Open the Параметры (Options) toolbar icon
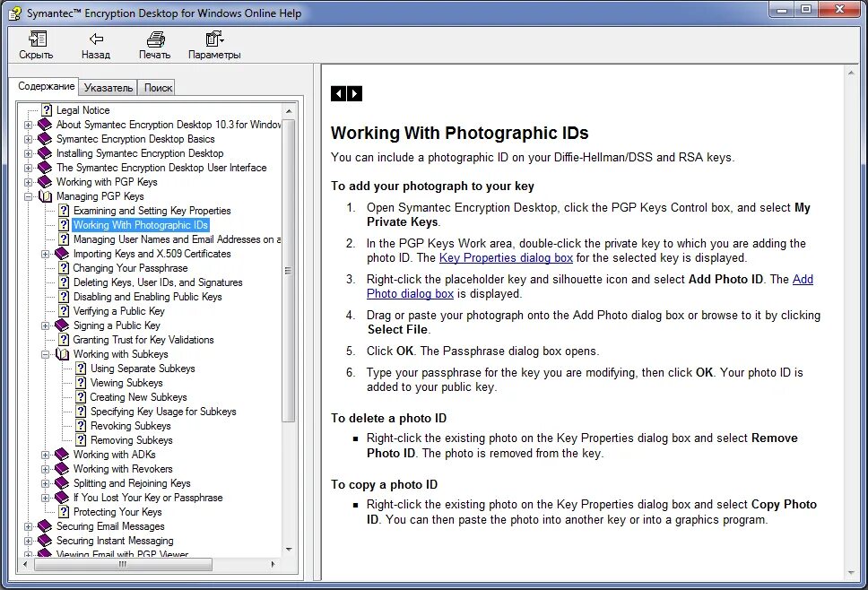 (215, 39)
